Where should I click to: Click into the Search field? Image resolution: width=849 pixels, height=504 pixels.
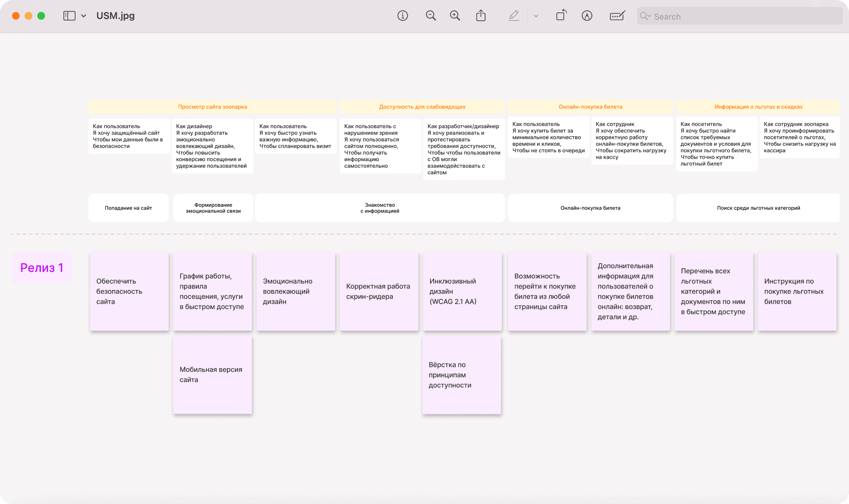(740, 16)
